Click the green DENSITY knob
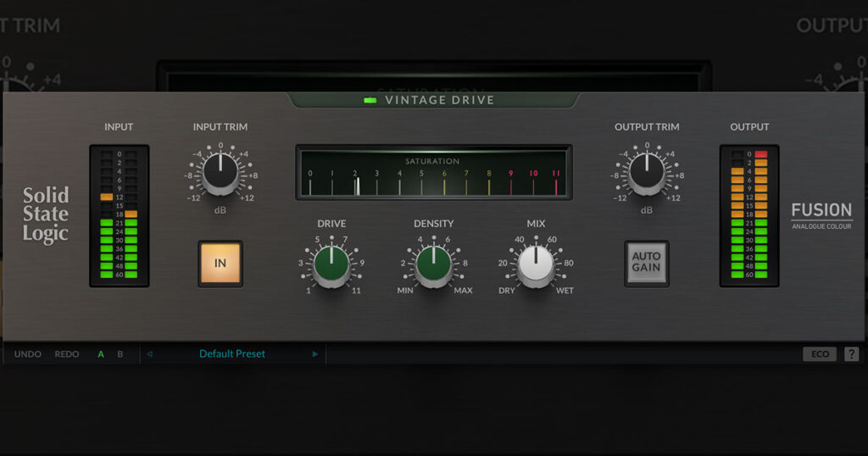Screen dimensions: 868x456 (x=433, y=265)
